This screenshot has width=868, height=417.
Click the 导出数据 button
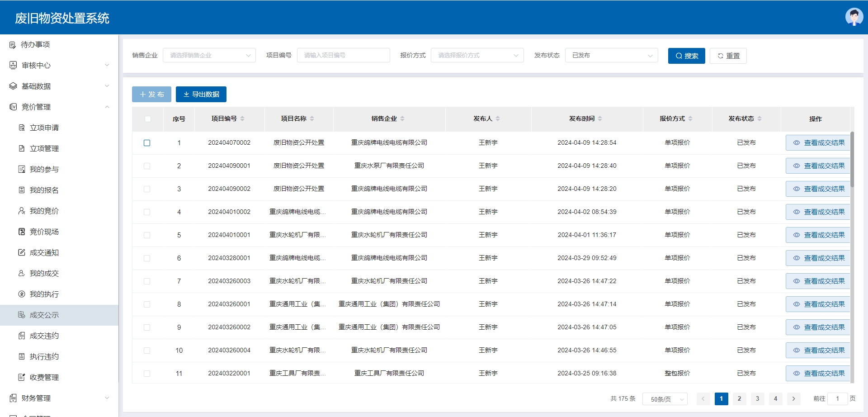201,94
